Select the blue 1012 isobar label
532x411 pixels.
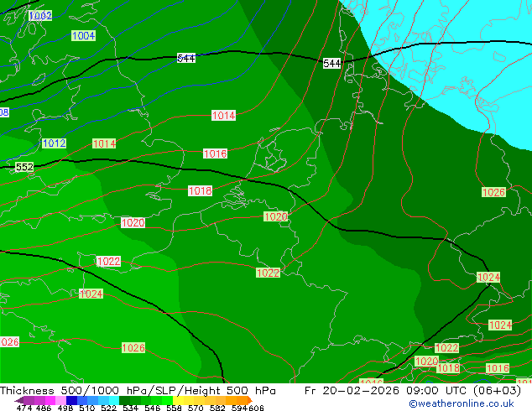click(54, 143)
